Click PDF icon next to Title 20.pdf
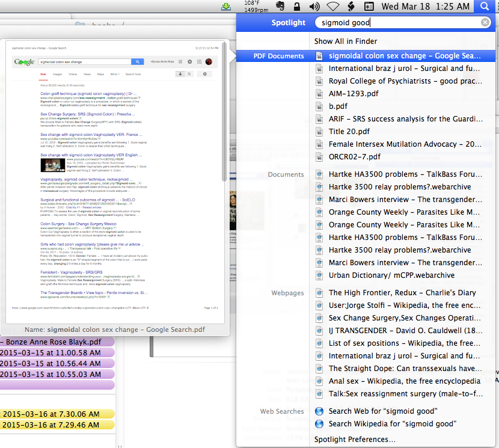This screenshot has height=448, width=499. [x=319, y=132]
